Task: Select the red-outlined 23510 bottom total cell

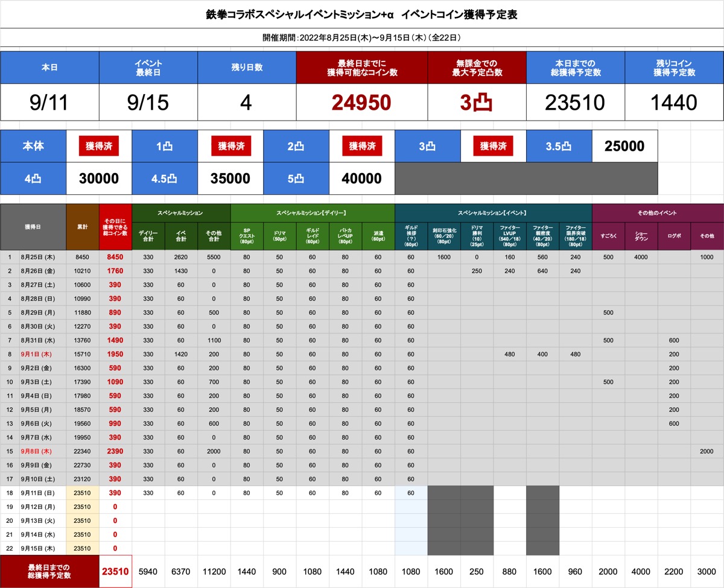Action: point(115,571)
